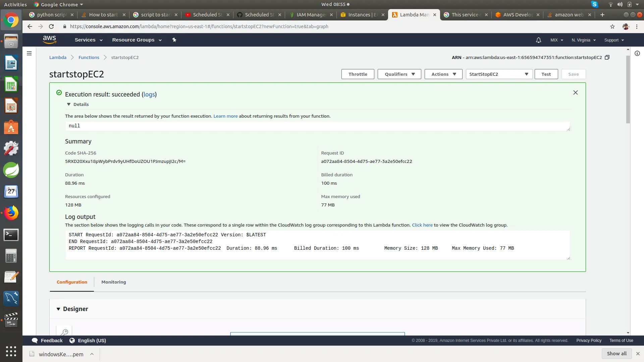Open the hamburger side navigation menu
This screenshot has width=644, height=362.
(x=29, y=53)
